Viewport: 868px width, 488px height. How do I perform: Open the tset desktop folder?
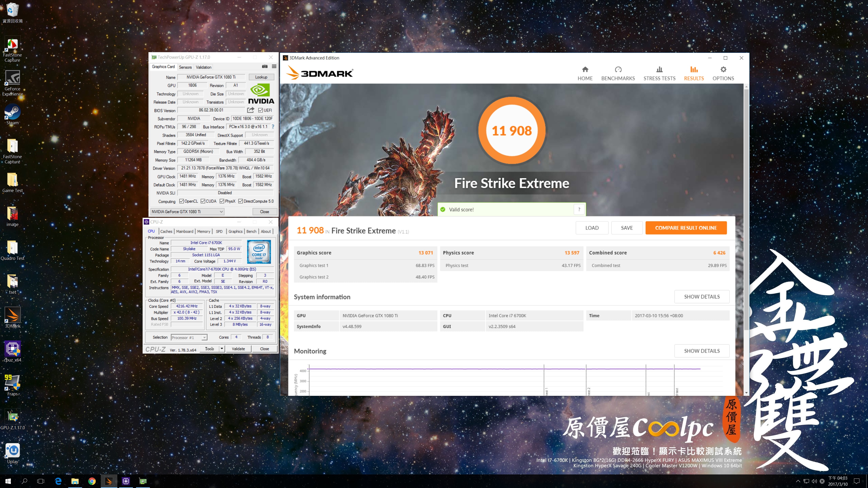tap(12, 284)
